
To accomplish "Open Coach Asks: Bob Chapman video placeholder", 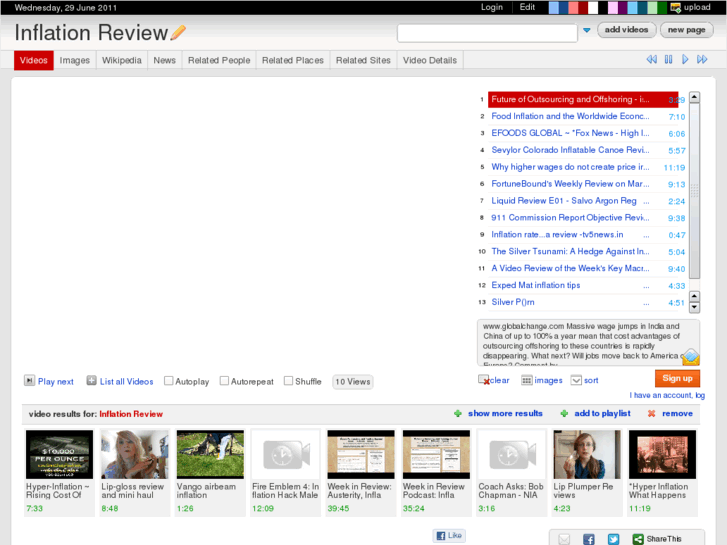I will (512, 454).
